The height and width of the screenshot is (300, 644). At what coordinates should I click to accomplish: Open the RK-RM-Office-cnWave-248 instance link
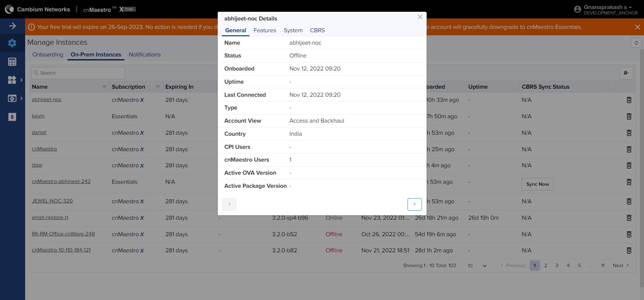point(63,234)
